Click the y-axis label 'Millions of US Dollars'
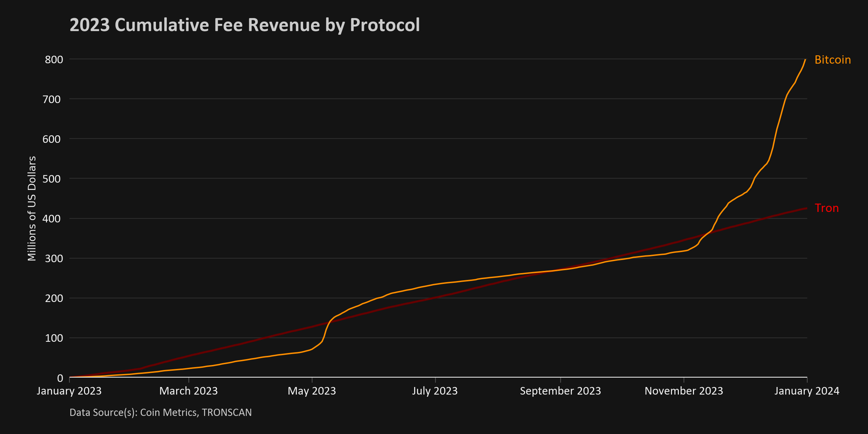 32,208
